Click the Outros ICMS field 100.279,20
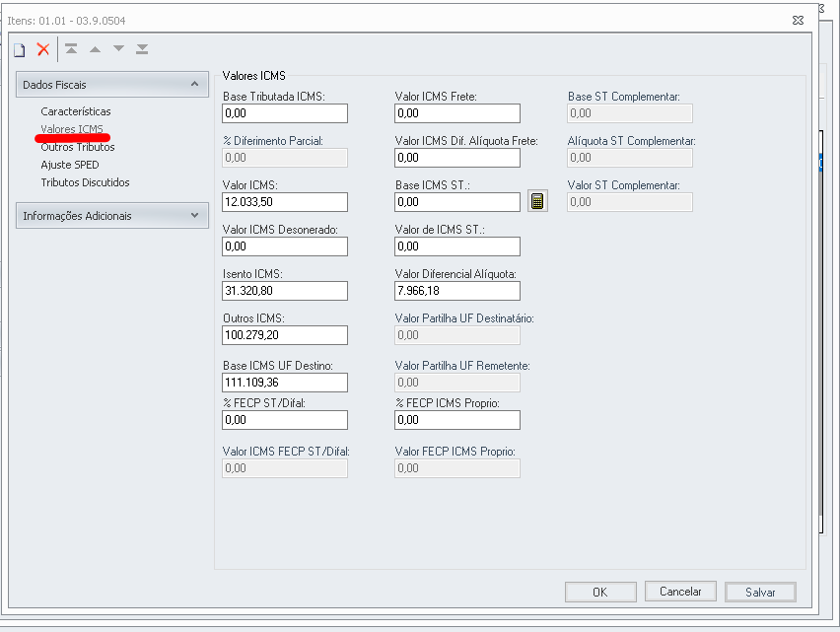 285,335
